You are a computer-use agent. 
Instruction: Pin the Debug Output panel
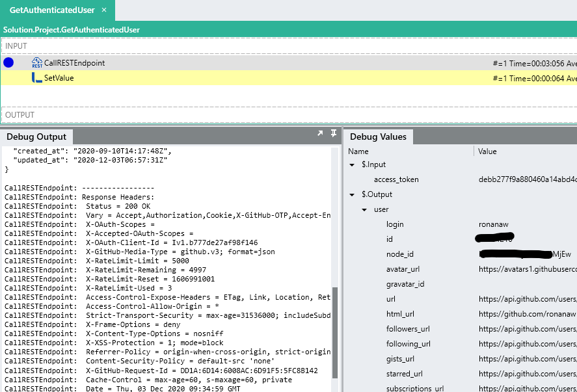click(334, 133)
